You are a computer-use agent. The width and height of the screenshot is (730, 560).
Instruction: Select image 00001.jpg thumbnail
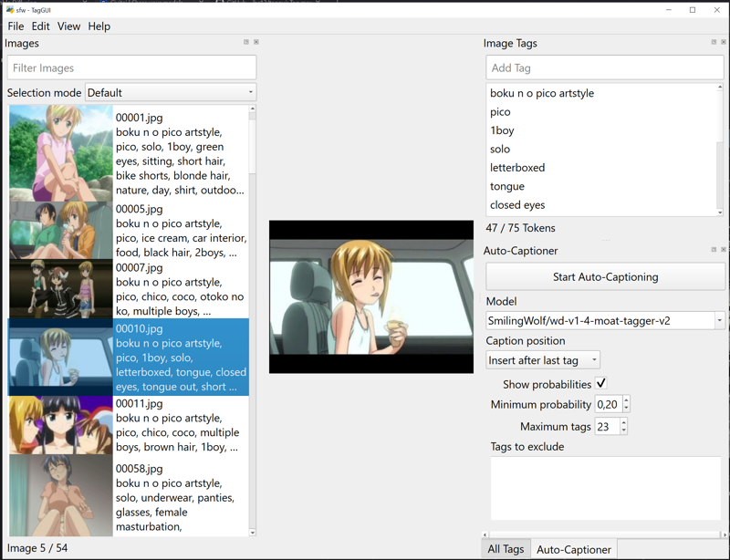point(61,153)
